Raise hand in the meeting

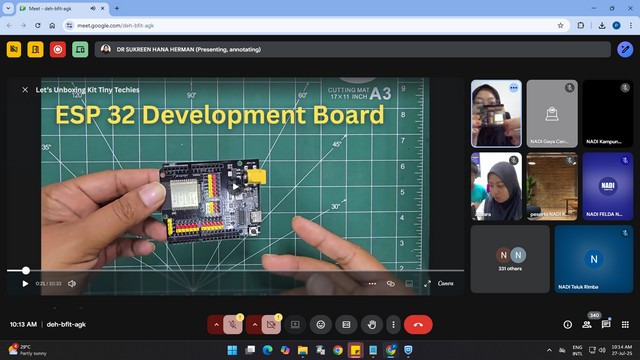pyautogui.click(x=371, y=324)
